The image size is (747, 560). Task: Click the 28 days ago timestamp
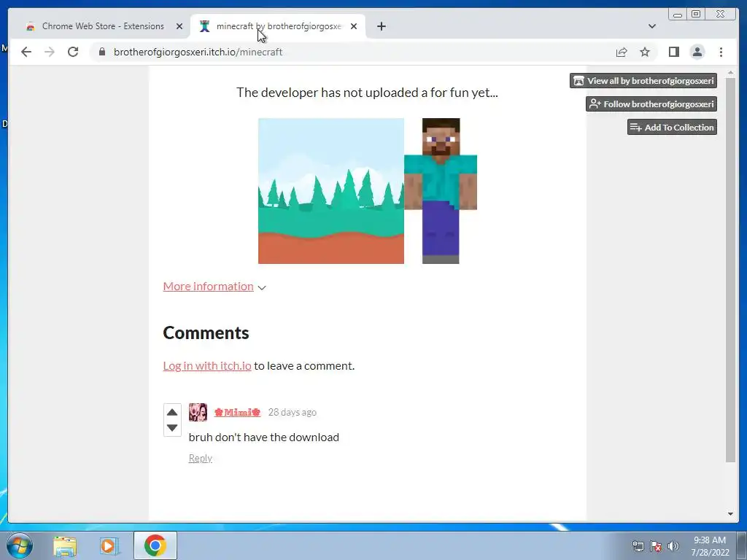coord(292,413)
